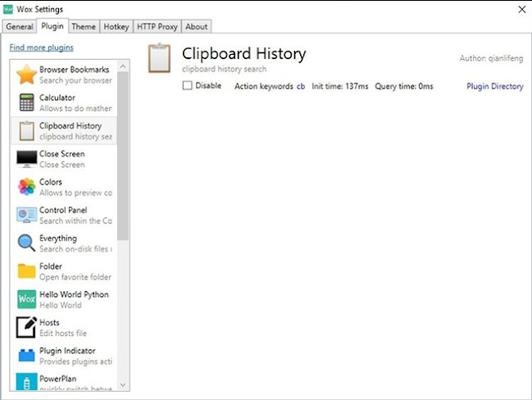The height and width of the screenshot is (400, 532).
Task: Click the 'clipboard history search' subtitle
Action: pos(224,69)
